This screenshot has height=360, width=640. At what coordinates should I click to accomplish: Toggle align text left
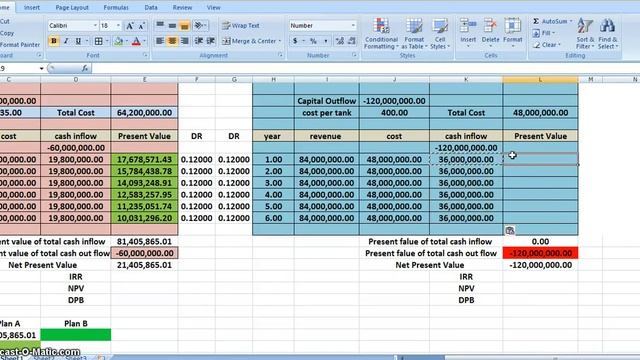click(x=160, y=41)
